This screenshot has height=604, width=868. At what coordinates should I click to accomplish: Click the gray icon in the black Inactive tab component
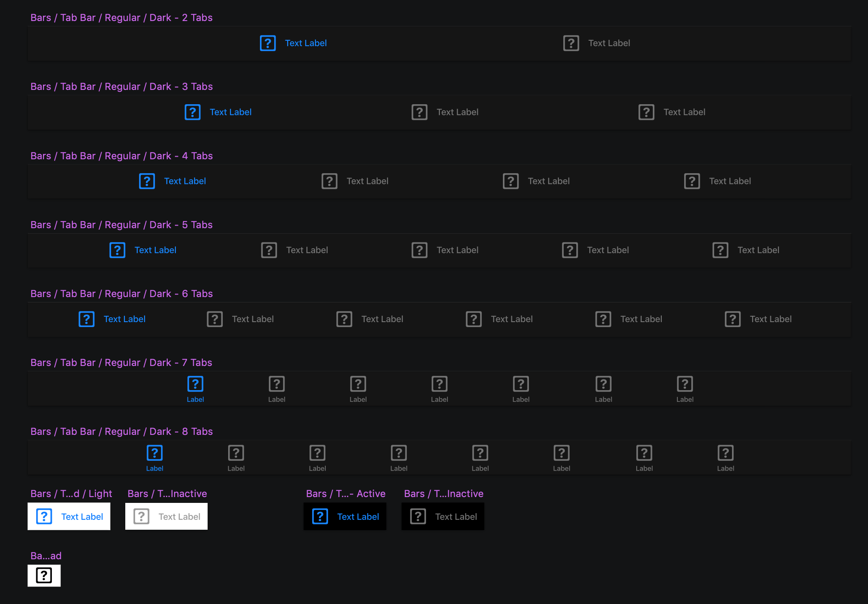tap(418, 516)
